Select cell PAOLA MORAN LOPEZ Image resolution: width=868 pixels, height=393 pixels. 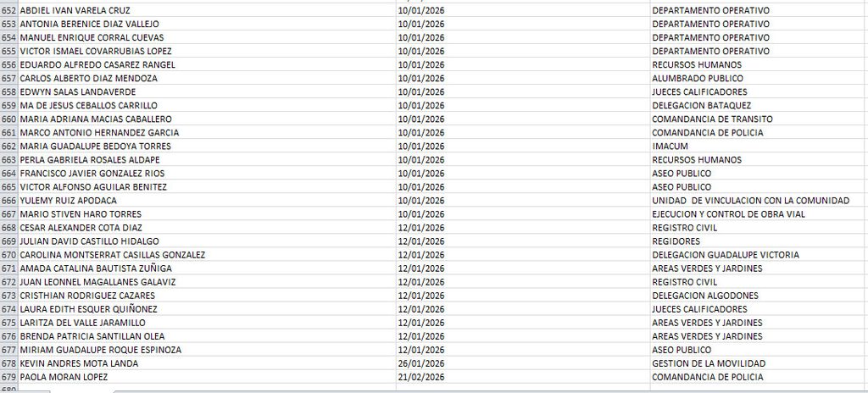click(207, 376)
